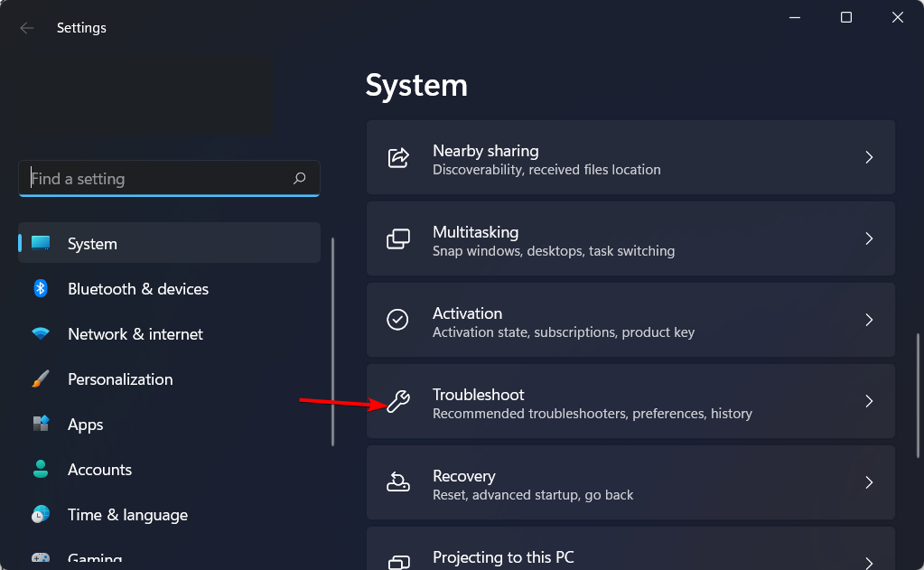Select System in the sidebar

92,243
